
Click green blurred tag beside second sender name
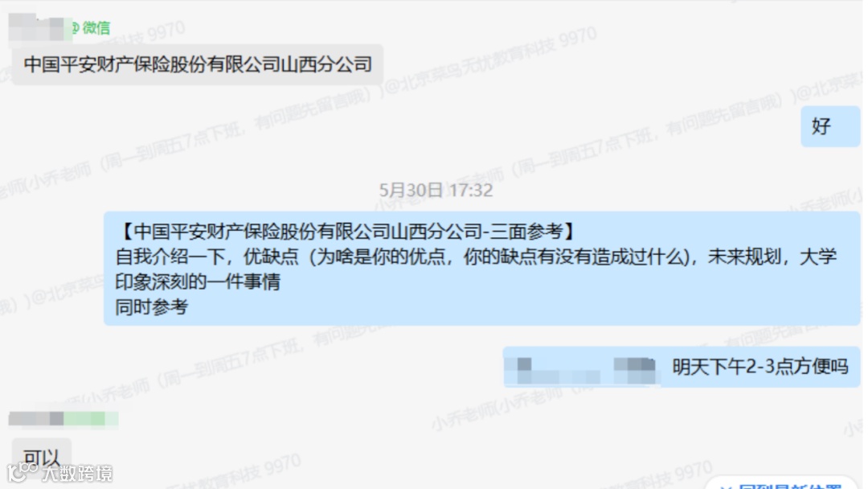point(91,419)
